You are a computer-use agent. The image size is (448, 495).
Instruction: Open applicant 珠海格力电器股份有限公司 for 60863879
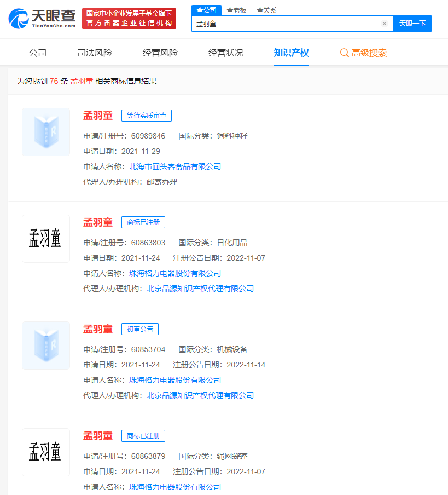175,486
